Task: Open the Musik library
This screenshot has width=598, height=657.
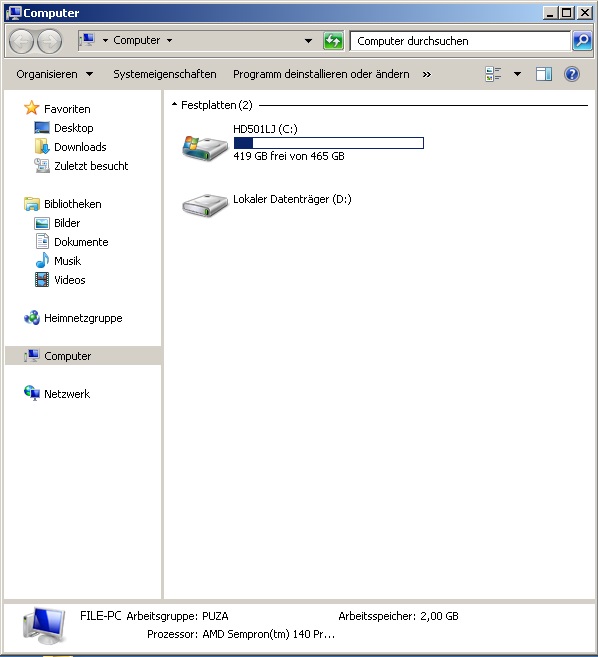Action: 67,261
